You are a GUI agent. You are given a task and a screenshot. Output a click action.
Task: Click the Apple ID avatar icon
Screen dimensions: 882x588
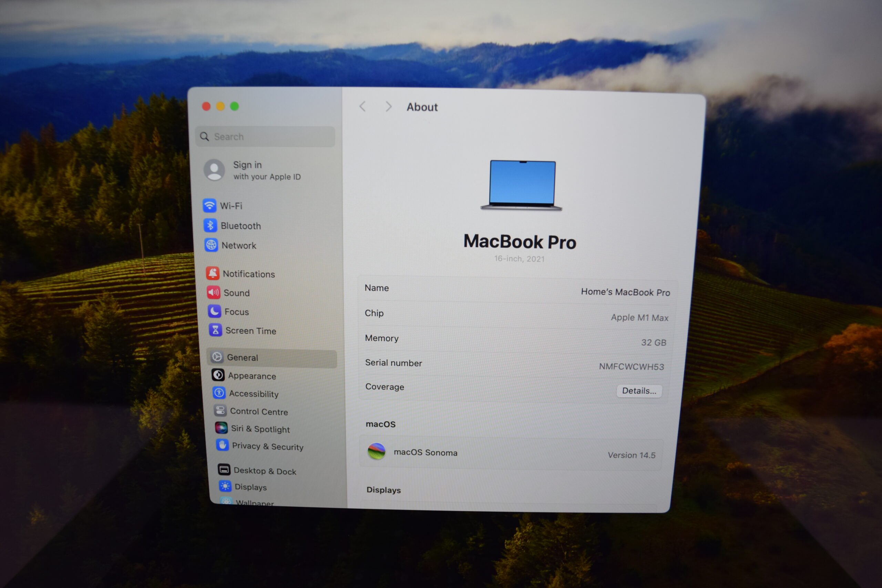pos(214,170)
